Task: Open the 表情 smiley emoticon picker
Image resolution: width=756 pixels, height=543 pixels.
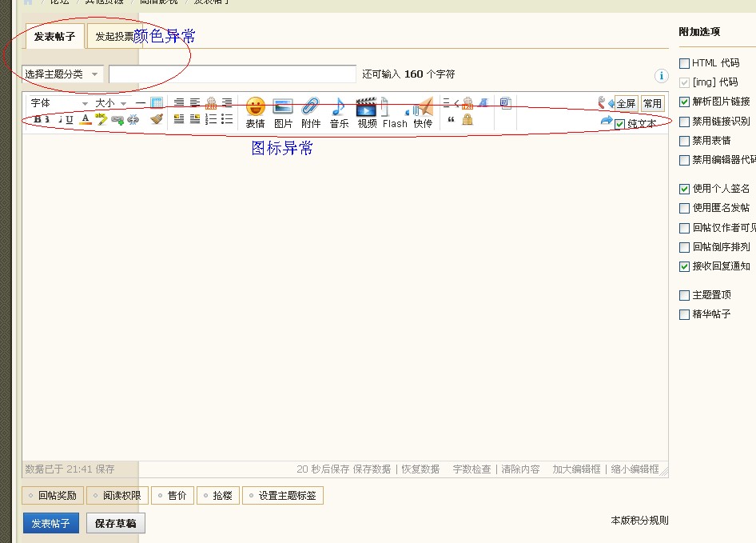Action: tap(255, 113)
